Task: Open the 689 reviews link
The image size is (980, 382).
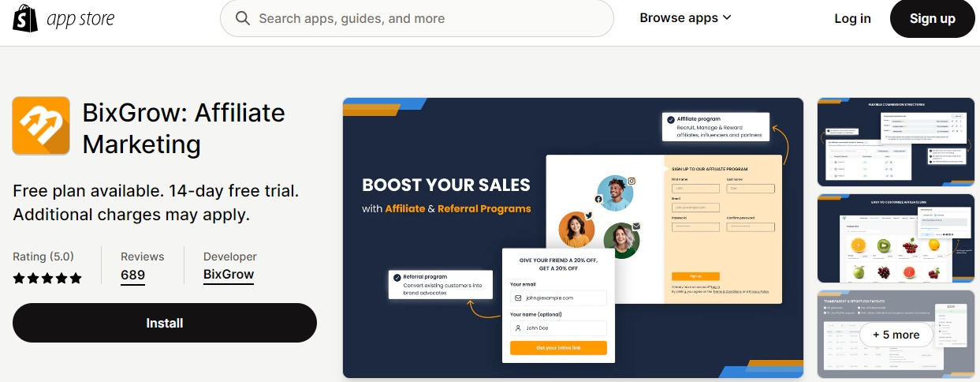Action: pos(132,275)
